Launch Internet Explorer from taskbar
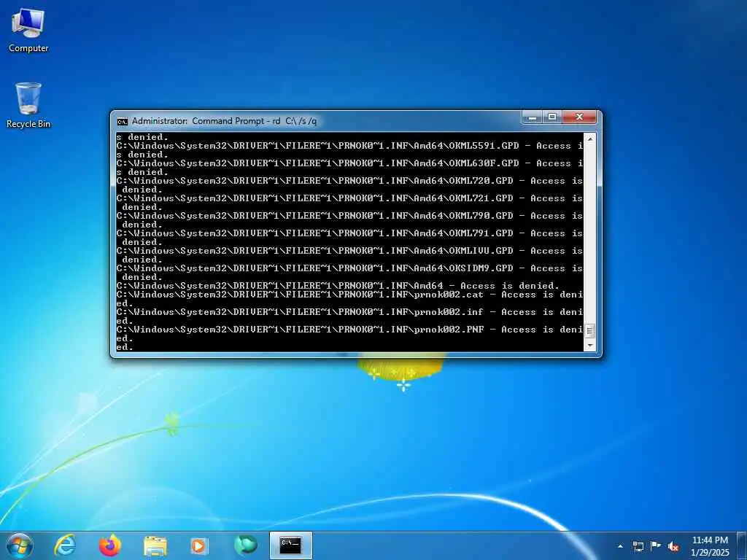 coord(65,545)
